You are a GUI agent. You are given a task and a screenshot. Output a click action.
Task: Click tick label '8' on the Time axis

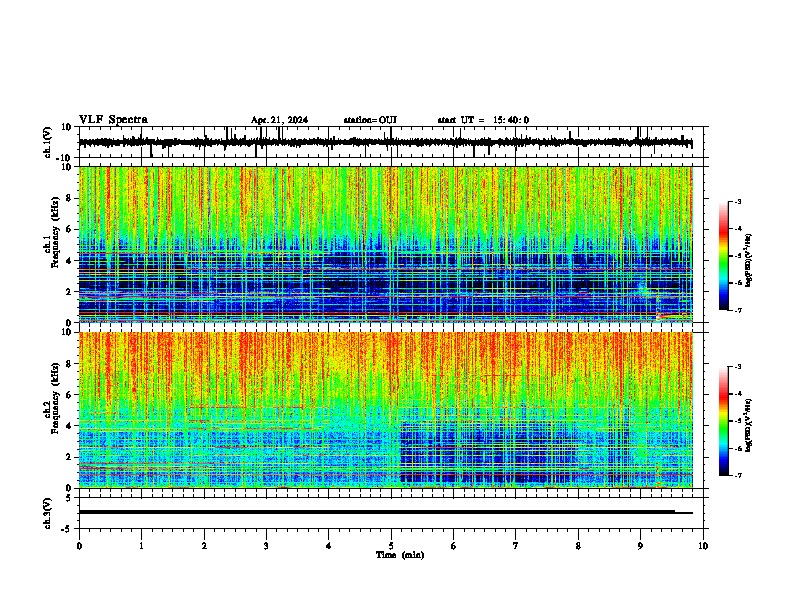[x=578, y=546]
